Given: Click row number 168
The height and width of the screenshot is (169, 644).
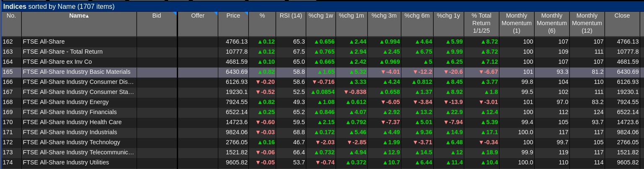Looking at the screenshot, I should coord(8,102).
